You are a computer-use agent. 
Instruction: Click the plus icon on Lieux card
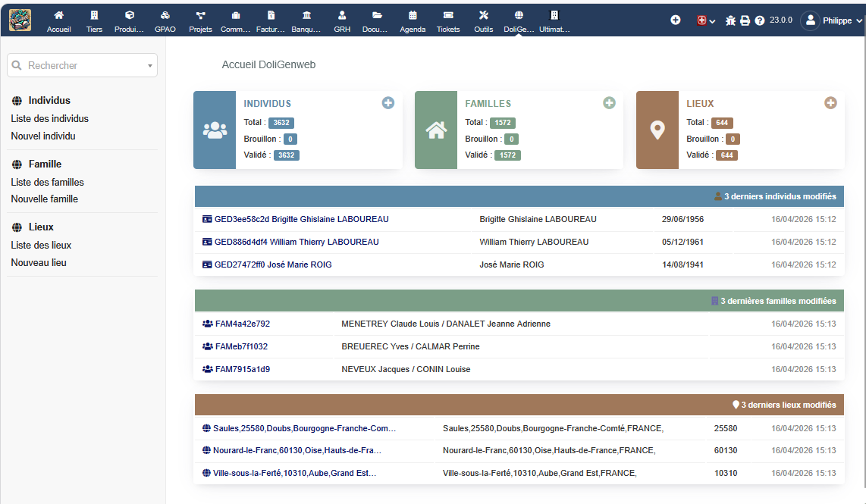pyautogui.click(x=830, y=103)
